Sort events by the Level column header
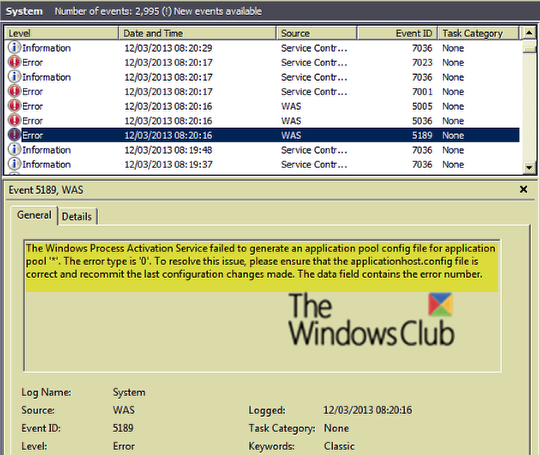 click(62, 33)
